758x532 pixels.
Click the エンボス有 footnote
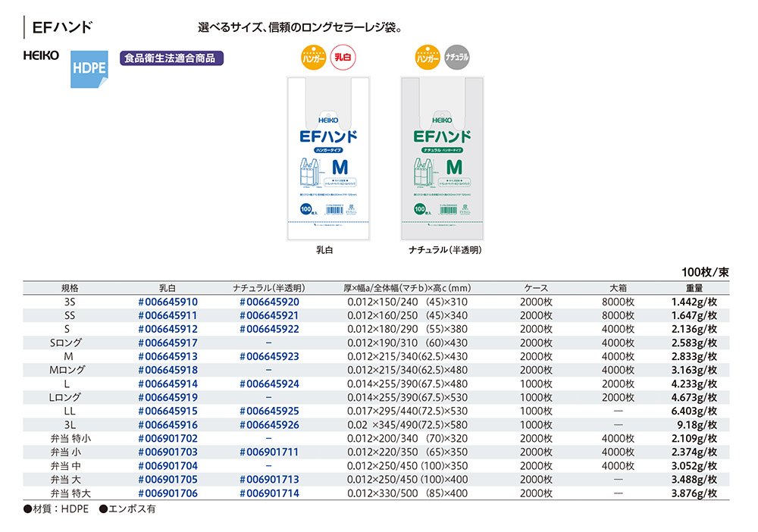pos(127,509)
